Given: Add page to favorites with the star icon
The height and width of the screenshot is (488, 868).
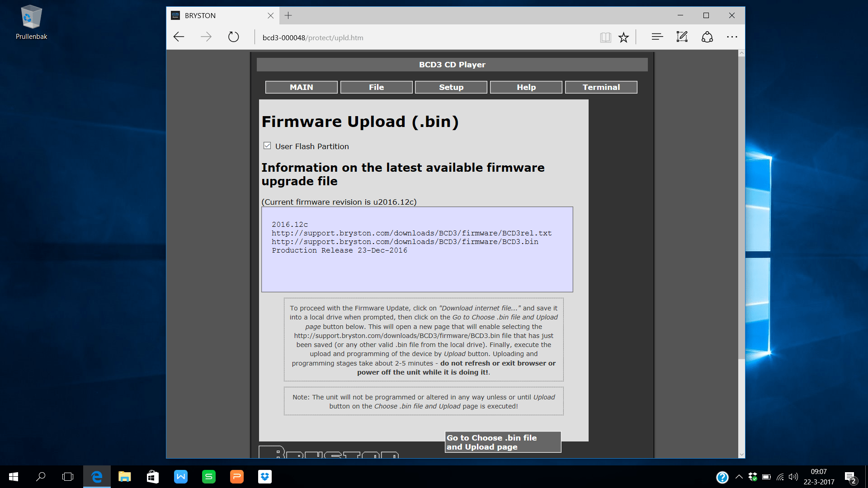Looking at the screenshot, I should pyautogui.click(x=623, y=38).
